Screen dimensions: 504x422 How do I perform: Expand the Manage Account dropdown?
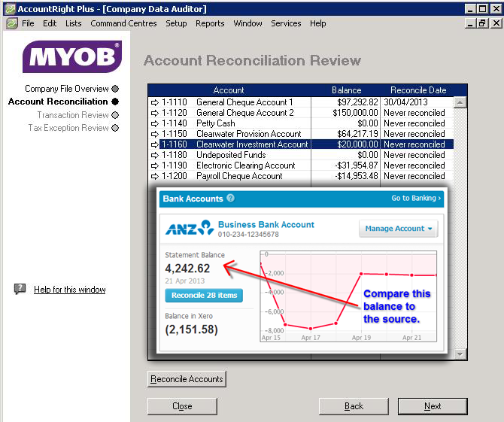398,229
